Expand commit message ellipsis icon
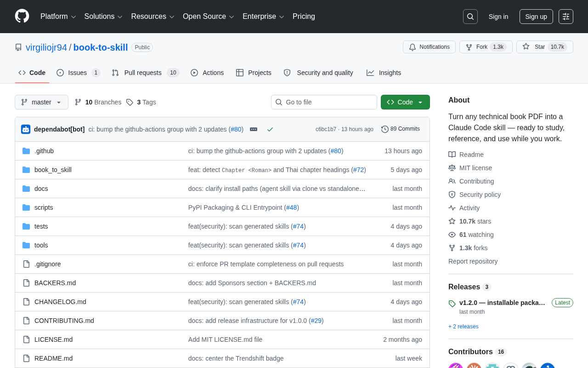 click(254, 129)
